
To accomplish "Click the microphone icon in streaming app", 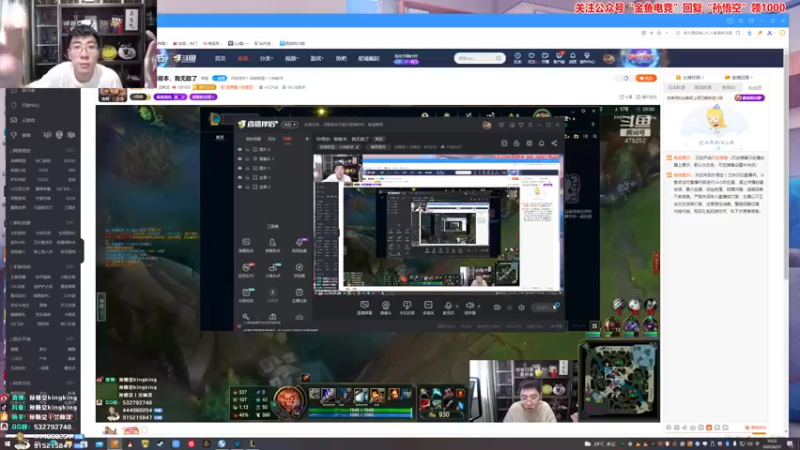I will click(447, 305).
